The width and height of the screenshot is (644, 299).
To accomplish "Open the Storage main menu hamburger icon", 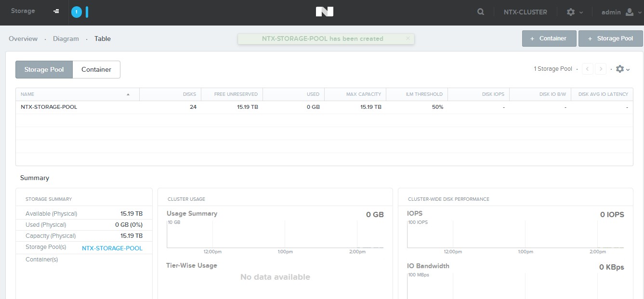I will click(x=56, y=12).
